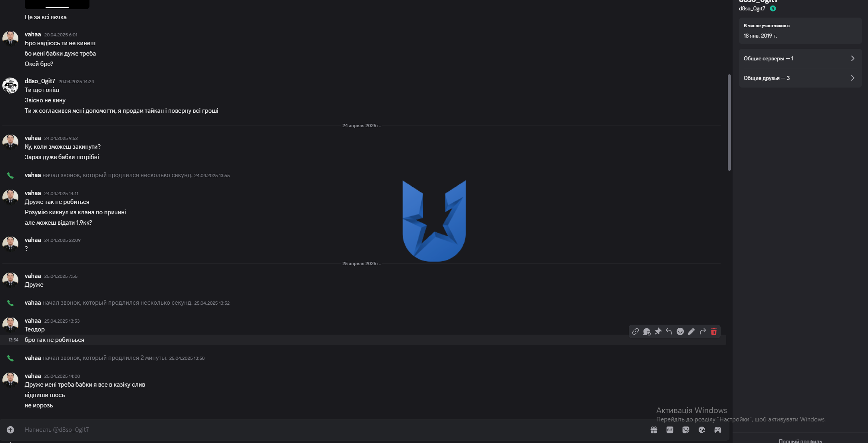Viewport: 868px width, 443px height.
Task: Click username vahaa at 24.04.2025 22:09
Action: [33, 240]
